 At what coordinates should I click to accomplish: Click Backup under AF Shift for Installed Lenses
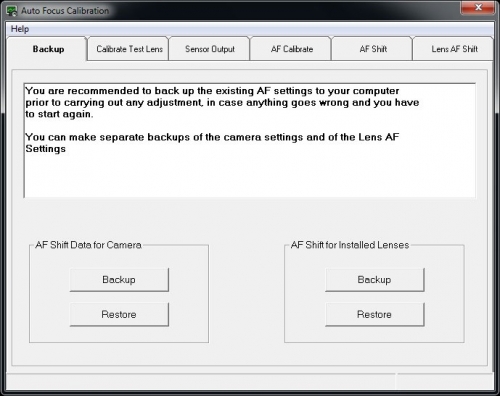tap(374, 280)
